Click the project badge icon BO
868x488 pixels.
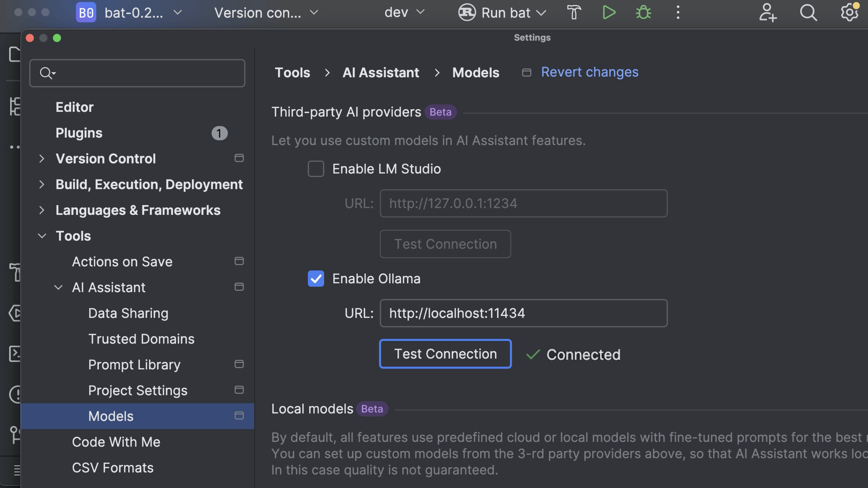point(86,13)
